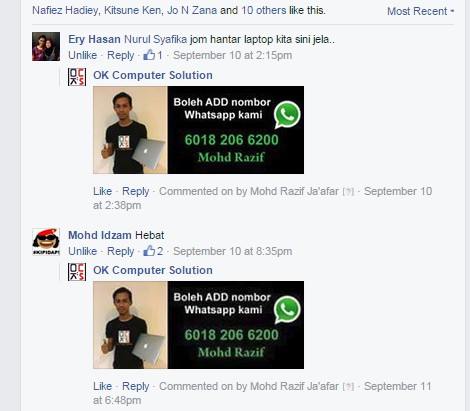Open the second WhatsApp number image
This screenshot has height=411, width=470.
click(198, 325)
